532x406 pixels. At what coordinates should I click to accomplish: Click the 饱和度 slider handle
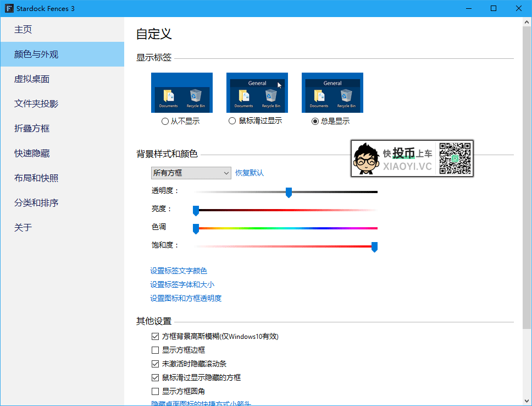(375, 246)
